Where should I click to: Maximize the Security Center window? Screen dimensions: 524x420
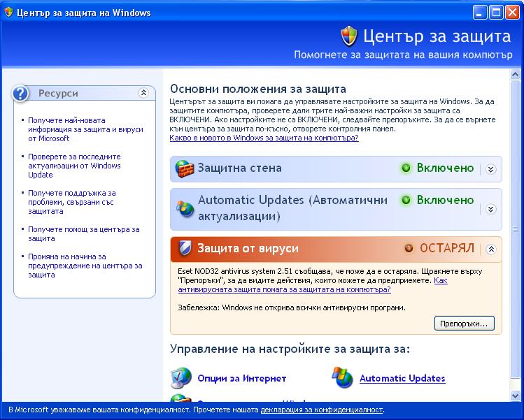tap(496, 13)
